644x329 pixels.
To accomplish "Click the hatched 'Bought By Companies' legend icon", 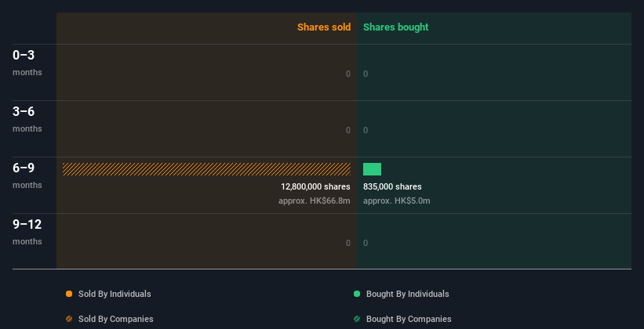I will click(357, 319).
